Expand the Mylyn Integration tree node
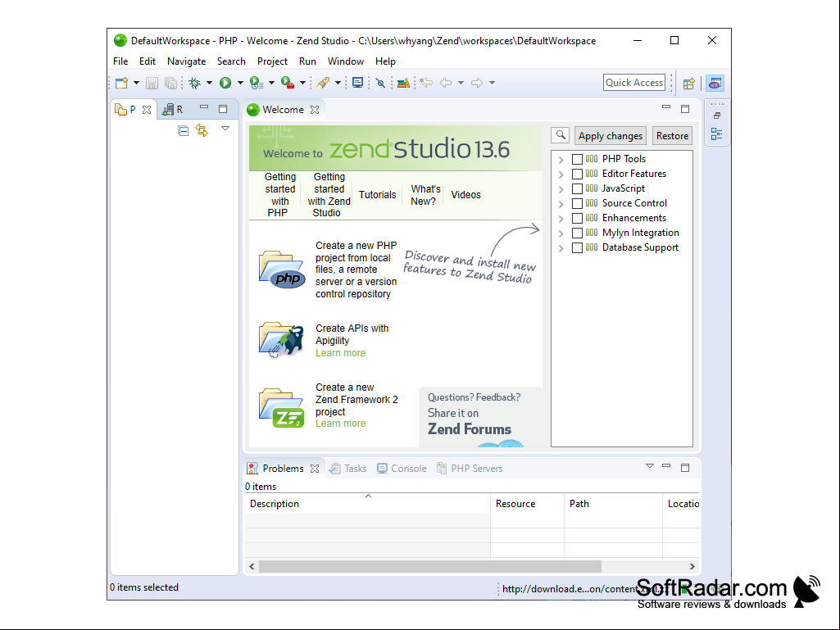The image size is (840, 630). [561, 233]
